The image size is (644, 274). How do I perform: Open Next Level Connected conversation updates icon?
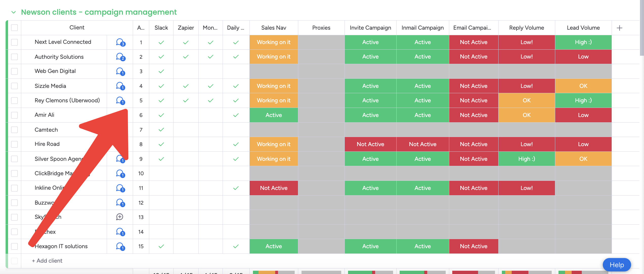pyautogui.click(x=120, y=42)
